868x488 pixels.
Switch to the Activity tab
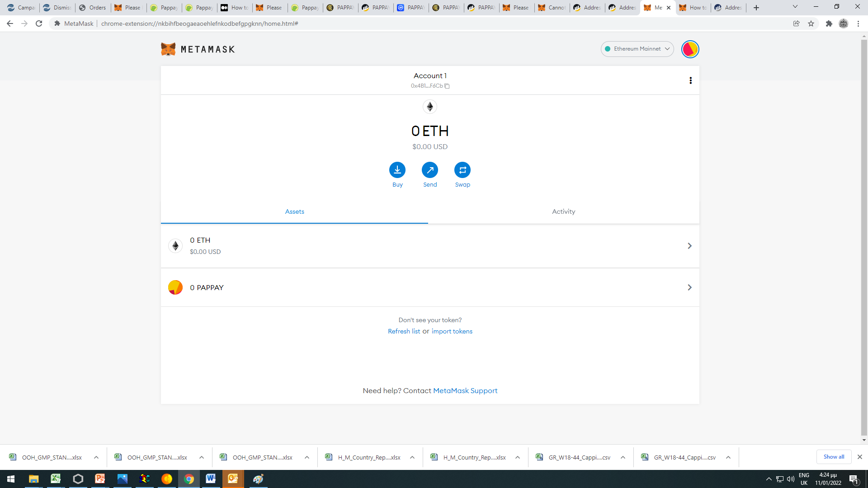click(563, 211)
